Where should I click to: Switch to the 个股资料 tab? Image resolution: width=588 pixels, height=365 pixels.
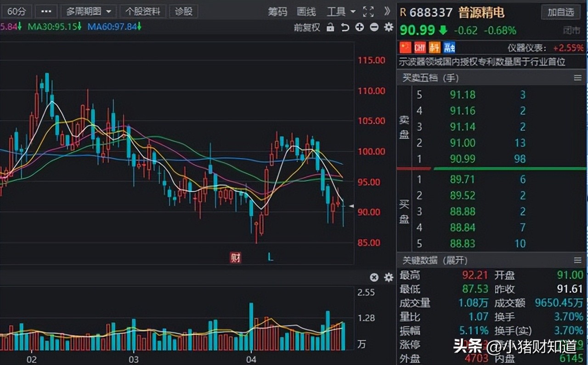click(142, 11)
